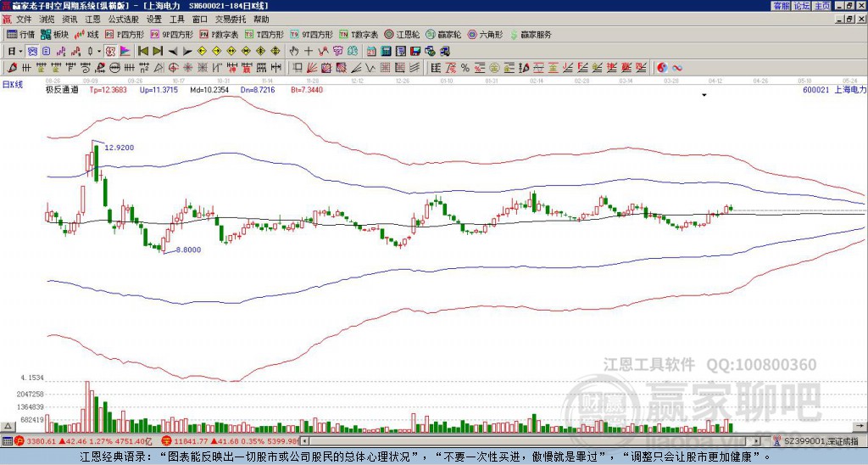Launch the 赢家轮 wheel tool
Image resolution: width=868 pixels, height=465 pixels.
pyautogui.click(x=443, y=34)
